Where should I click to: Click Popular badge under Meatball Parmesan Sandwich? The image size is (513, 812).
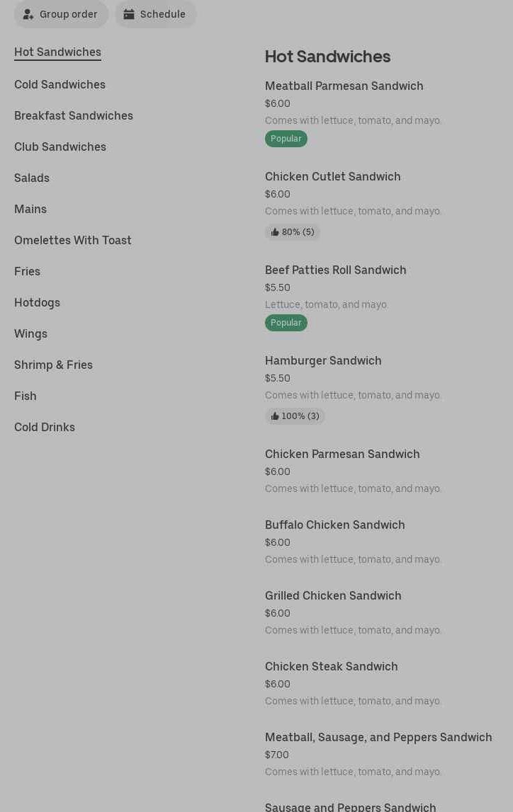click(286, 139)
